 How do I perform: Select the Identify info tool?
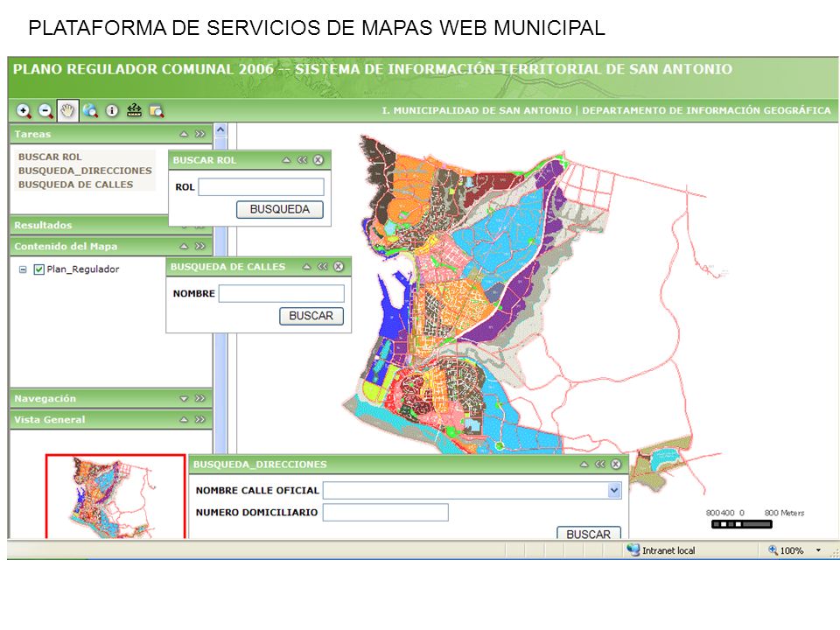[112, 111]
